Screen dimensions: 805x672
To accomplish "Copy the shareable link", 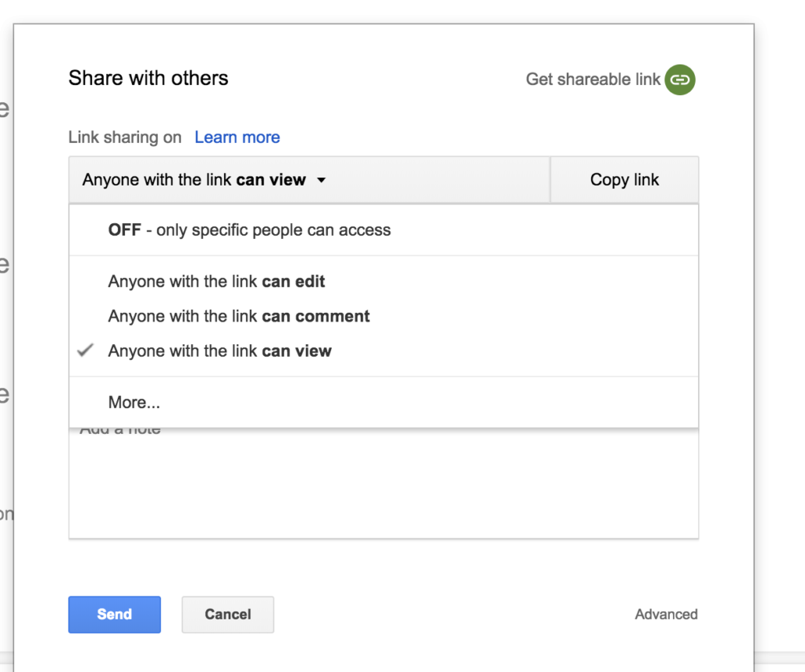I will (x=624, y=179).
